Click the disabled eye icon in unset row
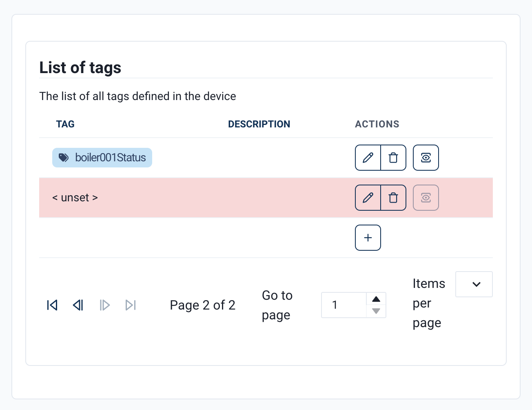 pyautogui.click(x=426, y=198)
